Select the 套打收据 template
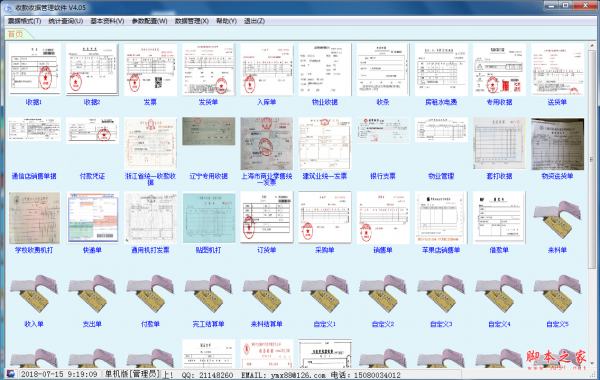The width and height of the screenshot is (600, 380). [x=499, y=144]
